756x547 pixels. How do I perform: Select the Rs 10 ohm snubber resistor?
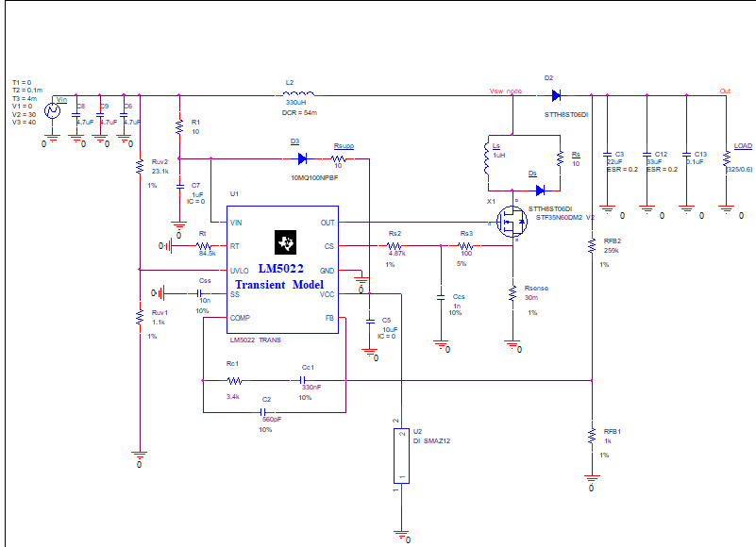pyautogui.click(x=560, y=158)
